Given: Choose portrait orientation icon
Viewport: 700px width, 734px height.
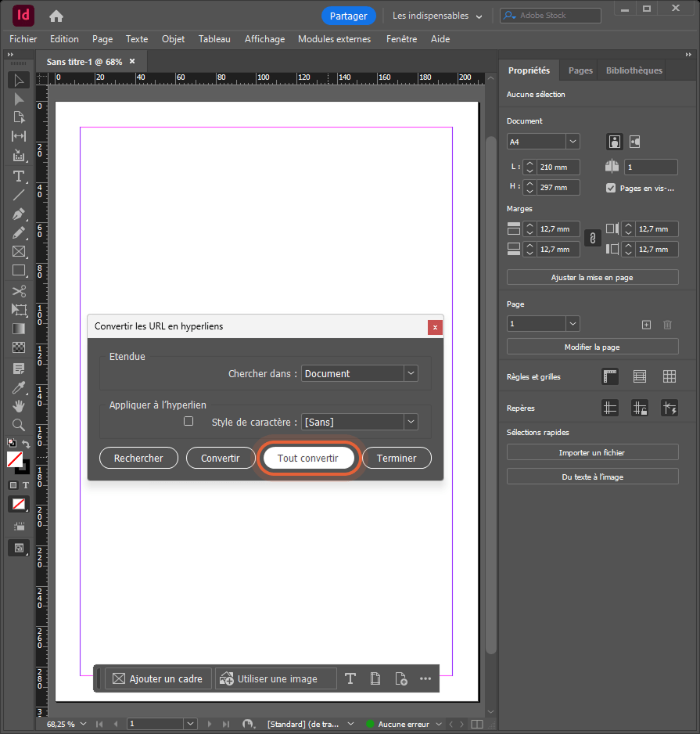Looking at the screenshot, I should pos(615,142).
